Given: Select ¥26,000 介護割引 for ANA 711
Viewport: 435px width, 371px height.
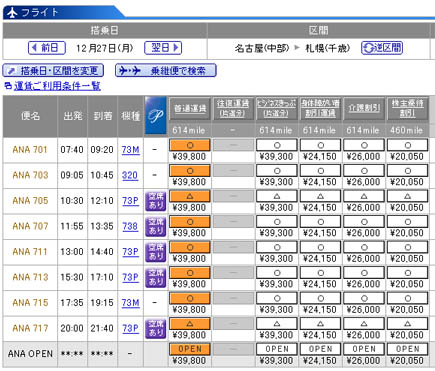Looking at the screenshot, I should (364, 247).
